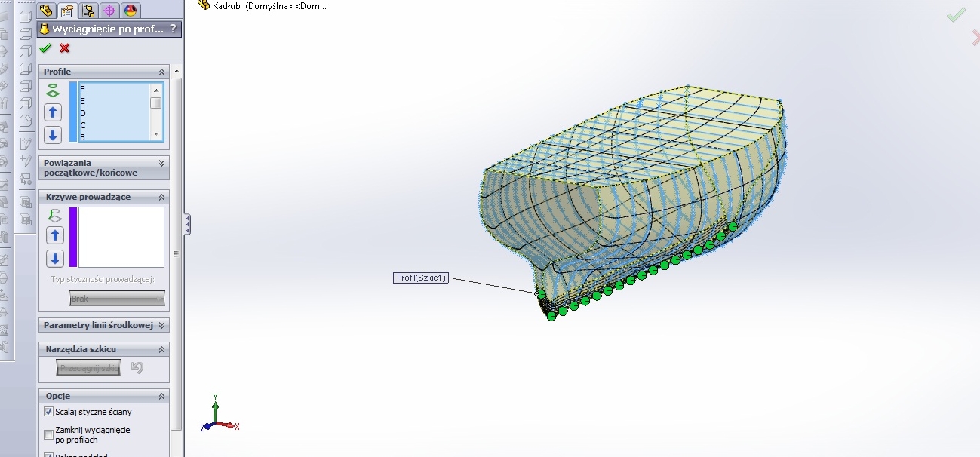This screenshot has width=980, height=457.
Task: Move guide curve up in Krzywe prowadzące
Action: tap(54, 235)
